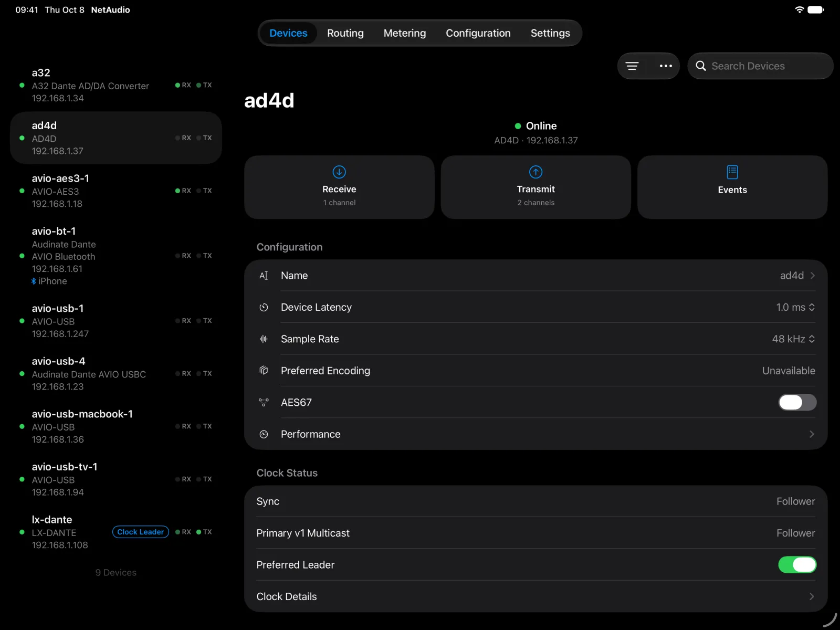Viewport: 840px width, 630px height.
Task: Open the more options ellipsis icon
Action: coord(666,66)
